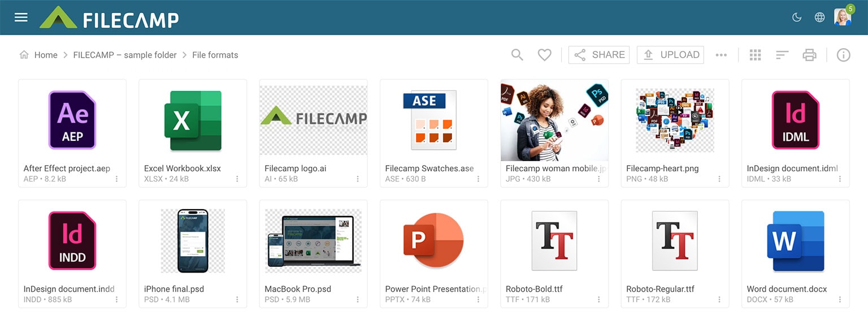Viewport: 868px width, 324px height.
Task: Open options menu for Word document.docx
Action: pyautogui.click(x=840, y=299)
